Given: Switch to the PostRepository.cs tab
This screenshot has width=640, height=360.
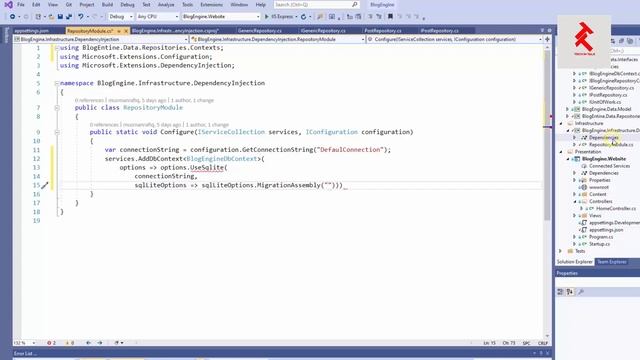Looking at the screenshot, I should [383, 31].
